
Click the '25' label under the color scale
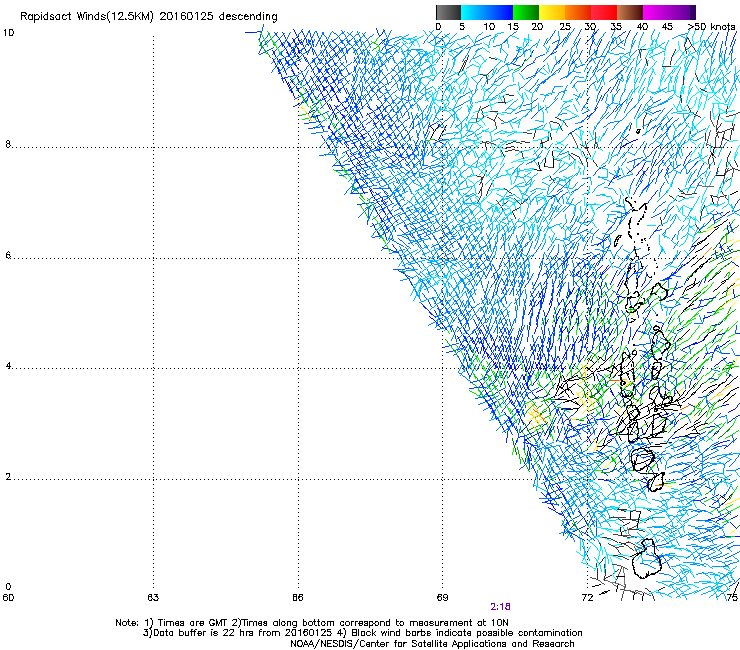pos(565,27)
